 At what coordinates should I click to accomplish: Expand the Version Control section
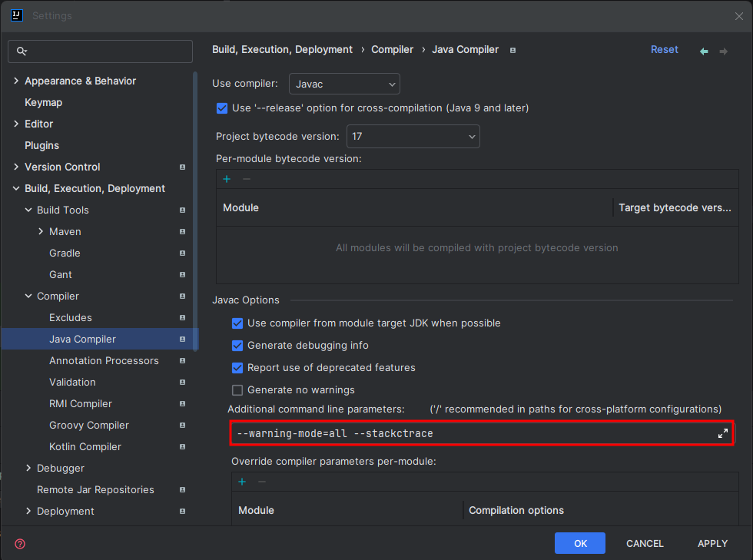click(x=16, y=167)
